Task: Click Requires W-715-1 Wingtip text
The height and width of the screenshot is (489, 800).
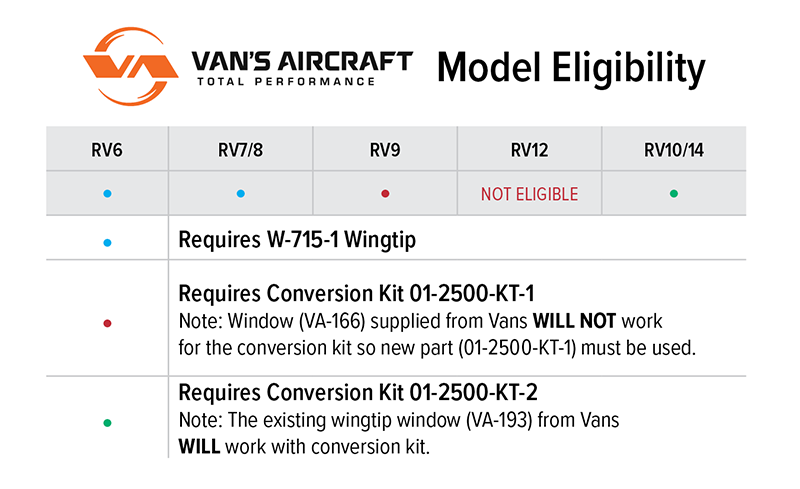Action: click(297, 239)
